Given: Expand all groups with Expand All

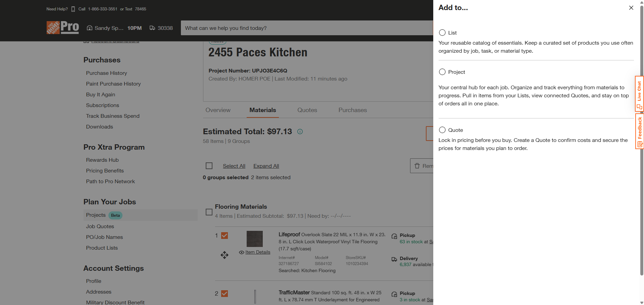Looking at the screenshot, I should [266, 166].
